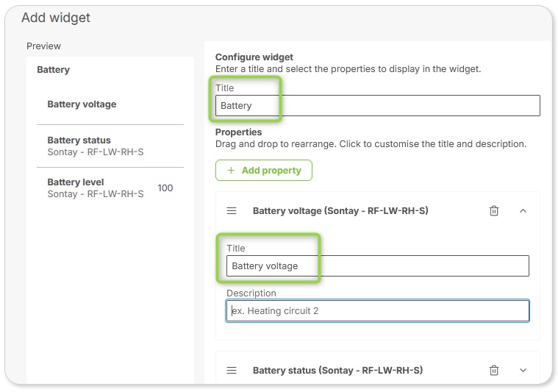Screen dimensions: 558x392
Task: Click the widget Title field containing Battery
Action: point(378,105)
